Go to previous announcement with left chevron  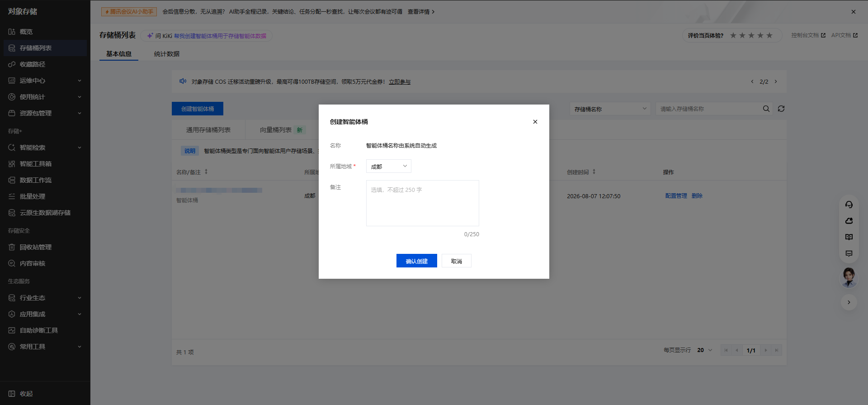(x=752, y=81)
